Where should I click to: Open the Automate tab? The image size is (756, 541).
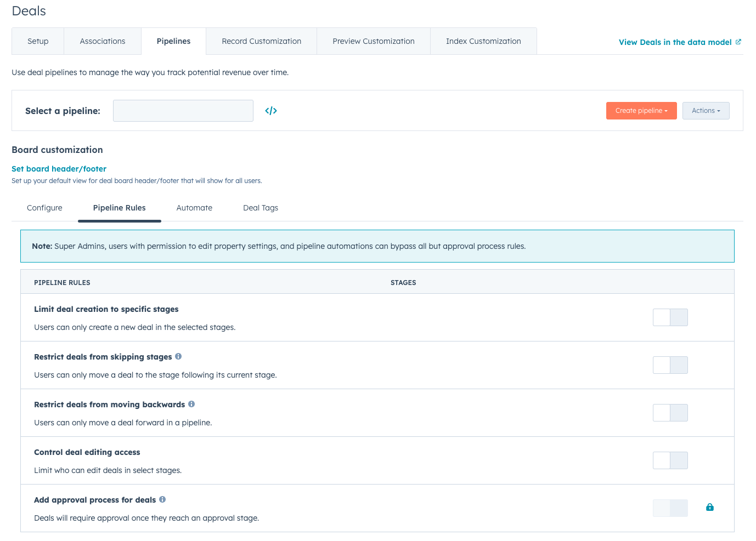pyautogui.click(x=194, y=208)
